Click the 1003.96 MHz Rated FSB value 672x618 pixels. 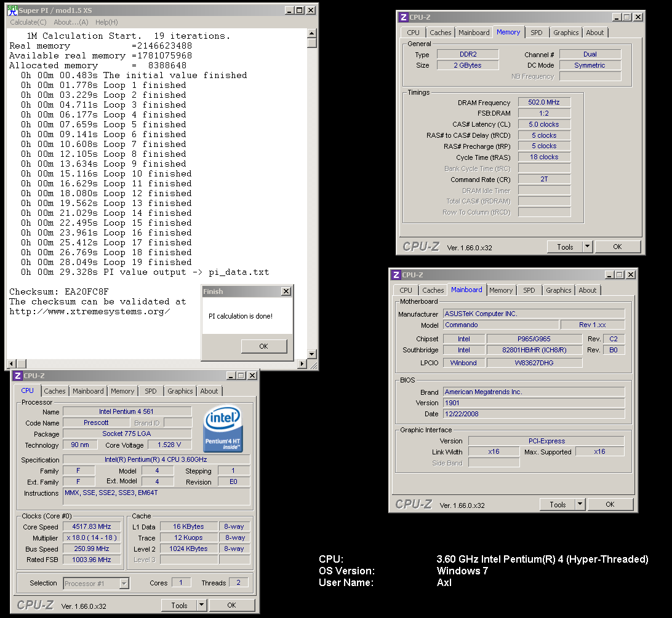(92, 560)
